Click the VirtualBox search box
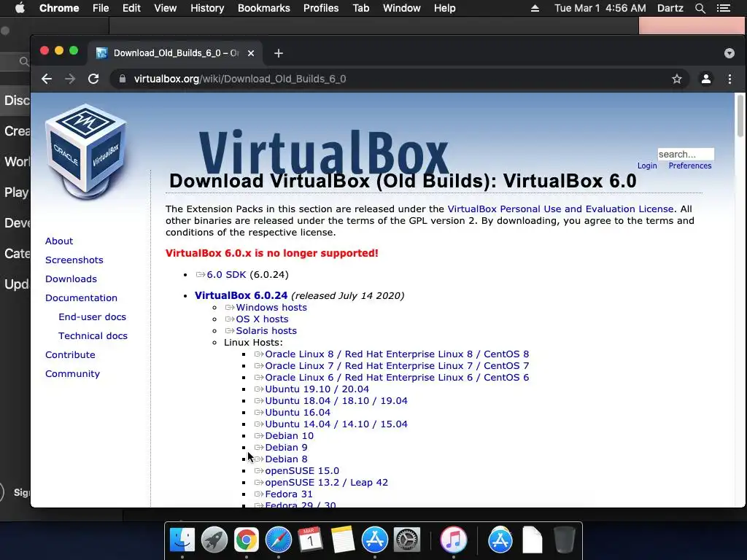747x560 pixels. [x=686, y=155]
